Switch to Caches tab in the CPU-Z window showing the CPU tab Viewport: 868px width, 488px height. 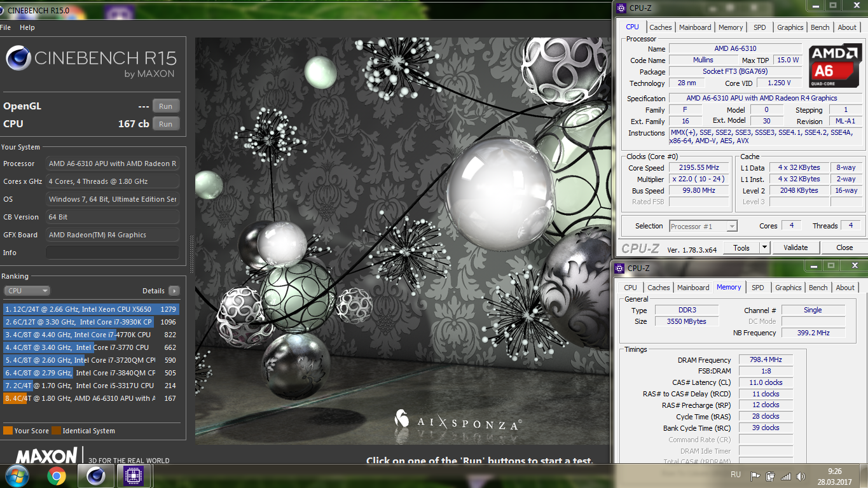(x=660, y=27)
